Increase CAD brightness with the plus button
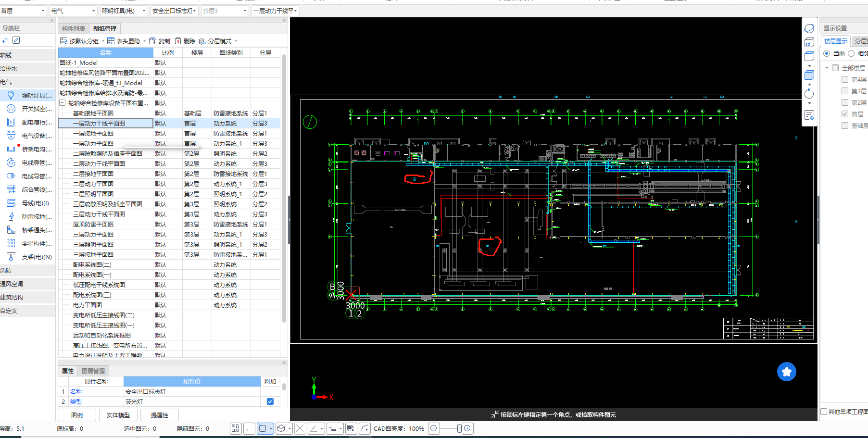The height and width of the screenshot is (438, 868). pyautogui.click(x=467, y=428)
